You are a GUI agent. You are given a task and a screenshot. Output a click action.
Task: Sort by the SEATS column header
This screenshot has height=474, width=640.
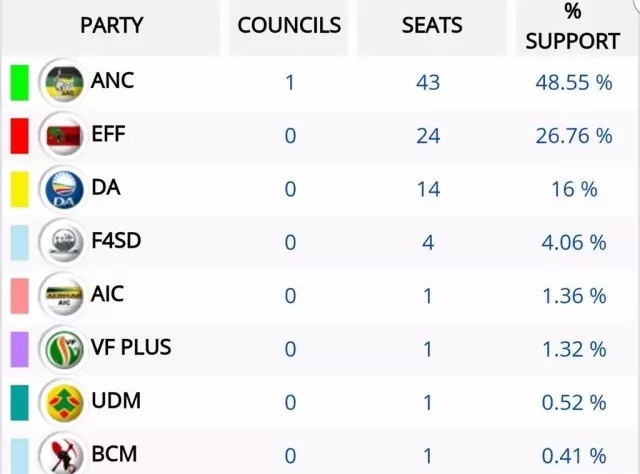[432, 25]
